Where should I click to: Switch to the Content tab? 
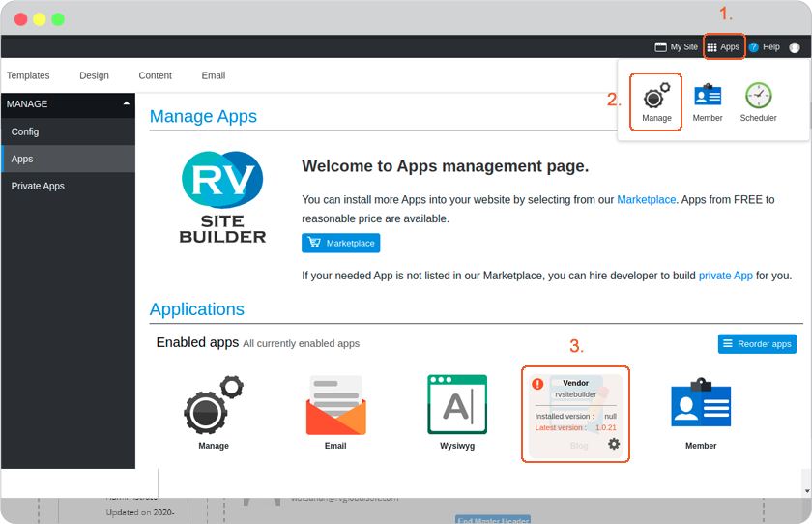pos(155,75)
